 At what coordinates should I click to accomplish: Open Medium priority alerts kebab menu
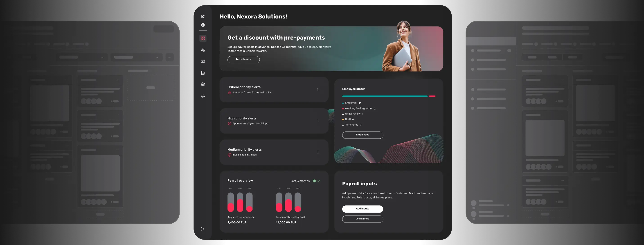tap(318, 152)
